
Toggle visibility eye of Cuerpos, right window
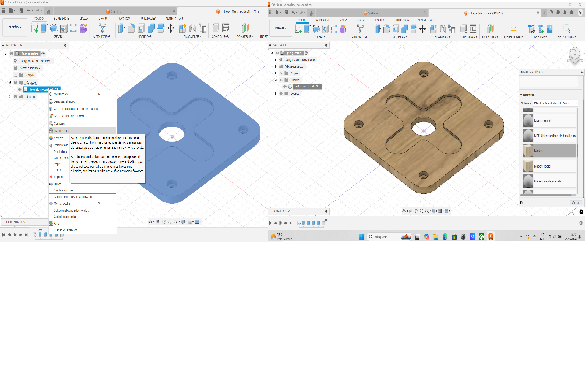281,80
